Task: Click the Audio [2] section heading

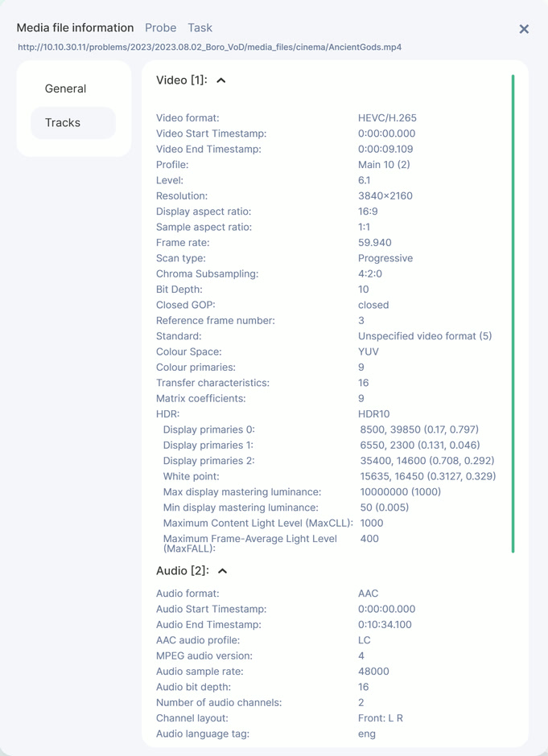Action: tap(182, 571)
